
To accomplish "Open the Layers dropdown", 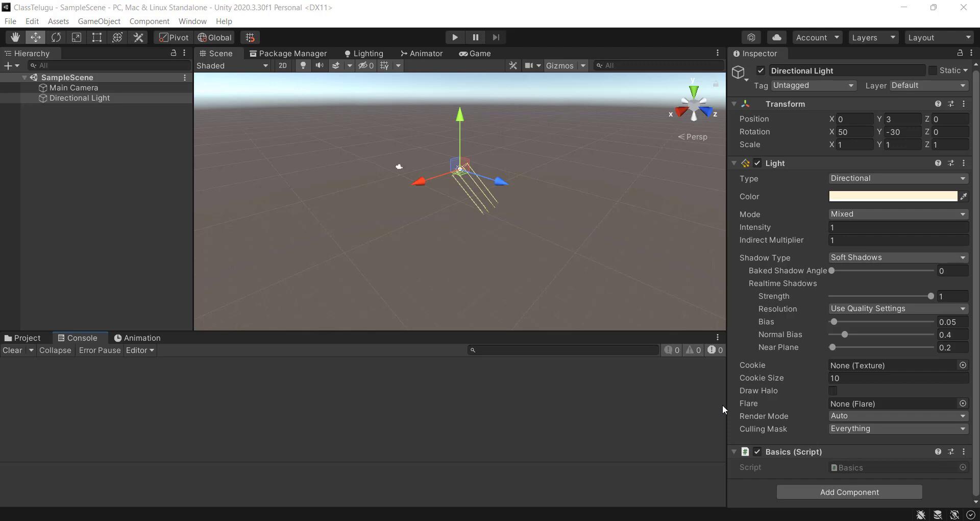I will pyautogui.click(x=873, y=37).
